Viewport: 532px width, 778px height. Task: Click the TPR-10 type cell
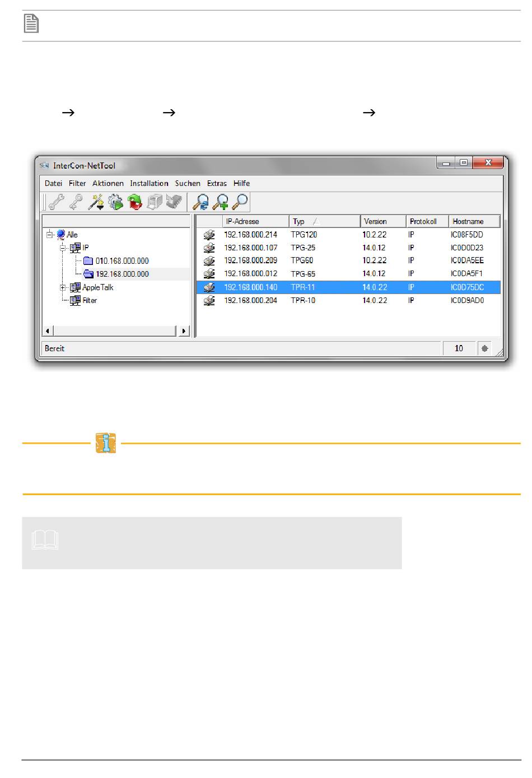(303, 300)
